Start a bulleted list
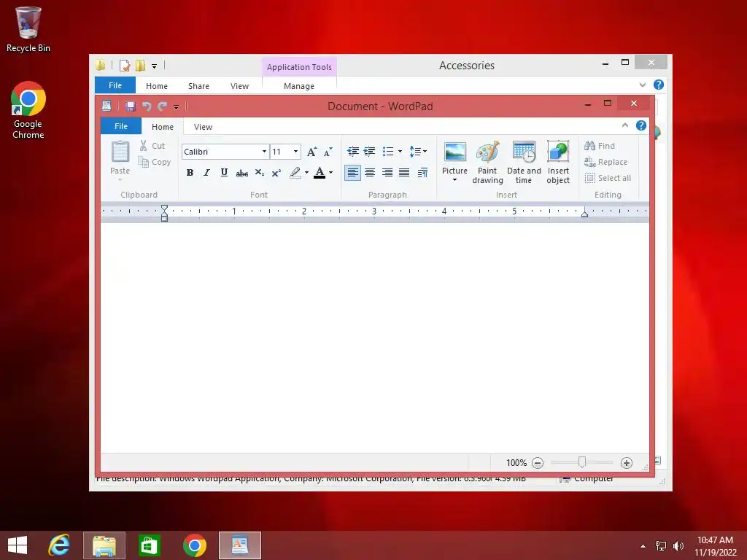 (x=388, y=152)
